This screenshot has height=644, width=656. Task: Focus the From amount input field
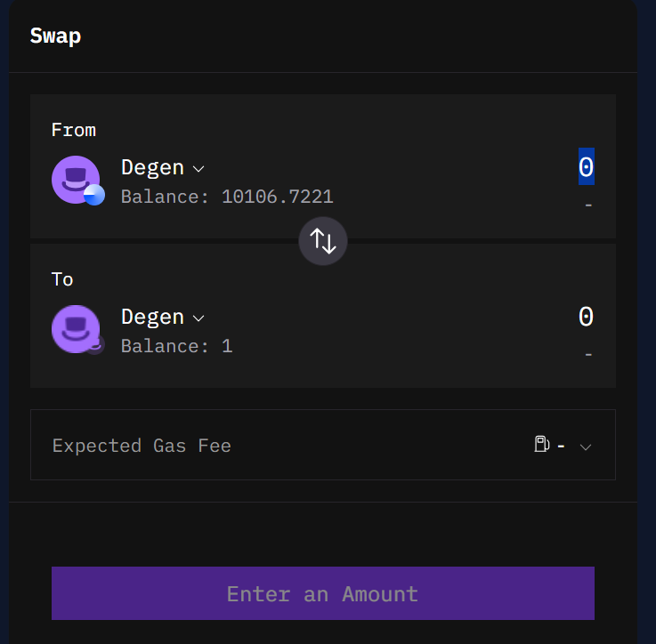586,166
